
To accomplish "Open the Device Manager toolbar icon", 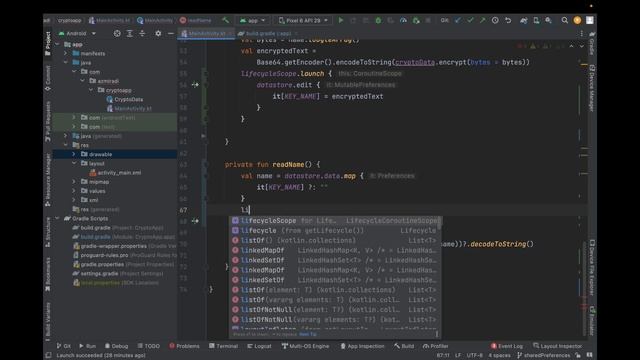I will click(x=536, y=20).
